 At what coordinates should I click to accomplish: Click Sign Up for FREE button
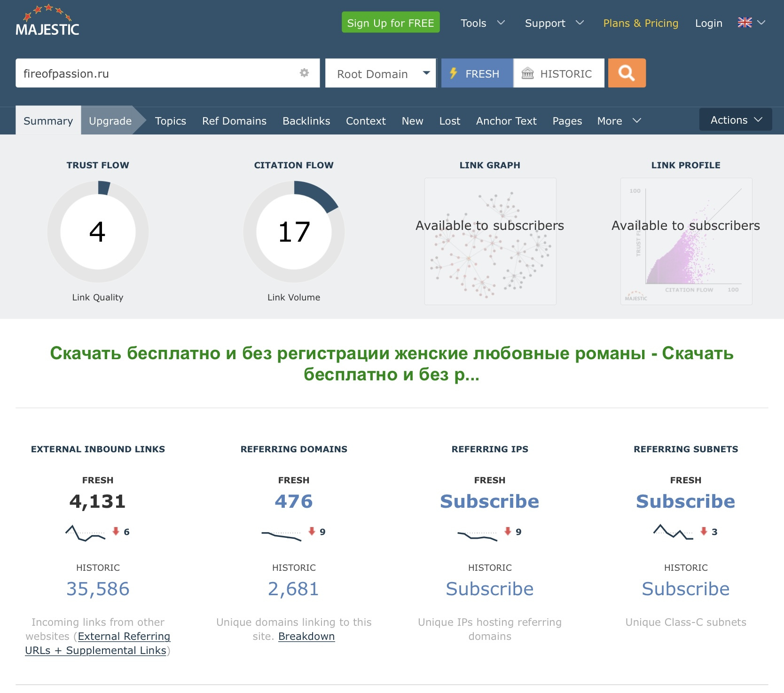[x=391, y=22]
